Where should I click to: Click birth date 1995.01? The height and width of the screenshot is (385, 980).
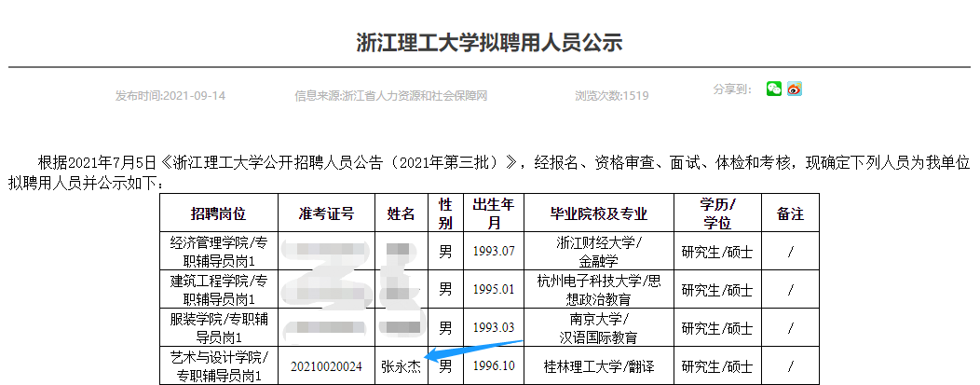click(493, 290)
